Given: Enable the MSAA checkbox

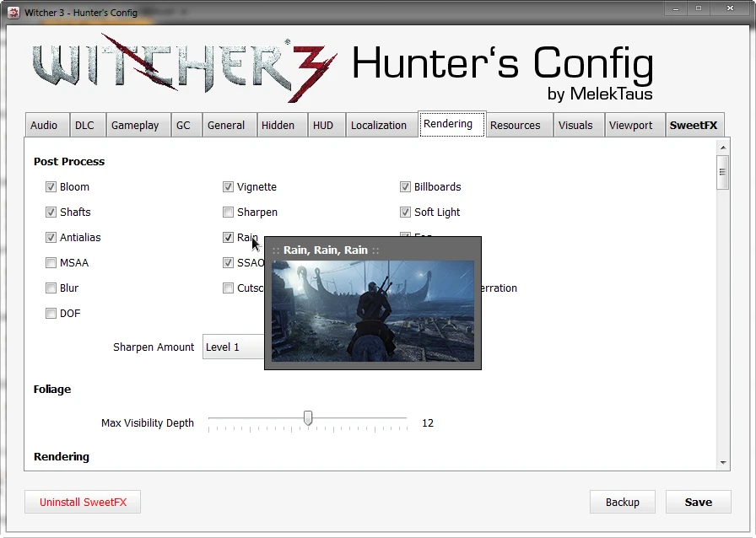Looking at the screenshot, I should [51, 262].
